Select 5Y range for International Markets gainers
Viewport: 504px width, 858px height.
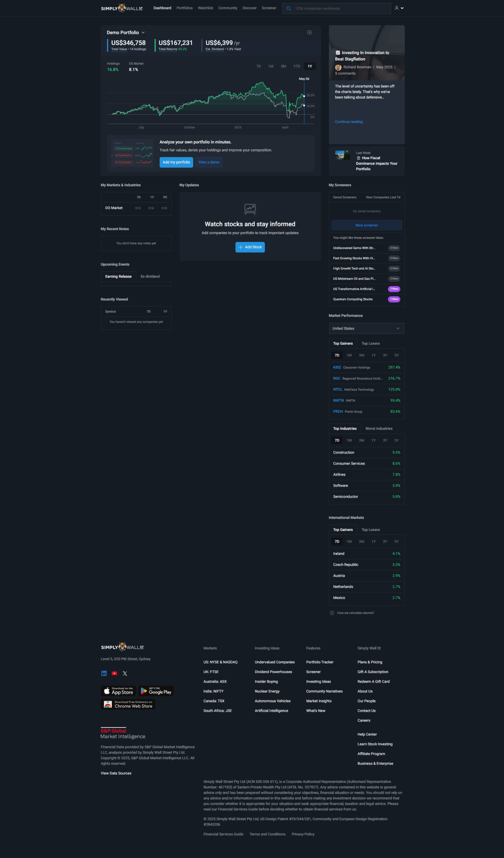coord(397,541)
